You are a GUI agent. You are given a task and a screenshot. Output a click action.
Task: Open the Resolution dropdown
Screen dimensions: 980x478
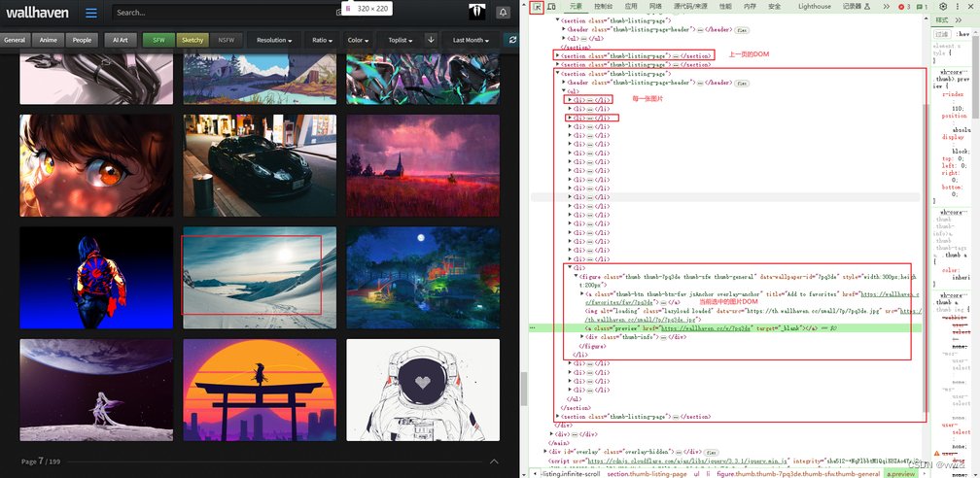coord(274,40)
